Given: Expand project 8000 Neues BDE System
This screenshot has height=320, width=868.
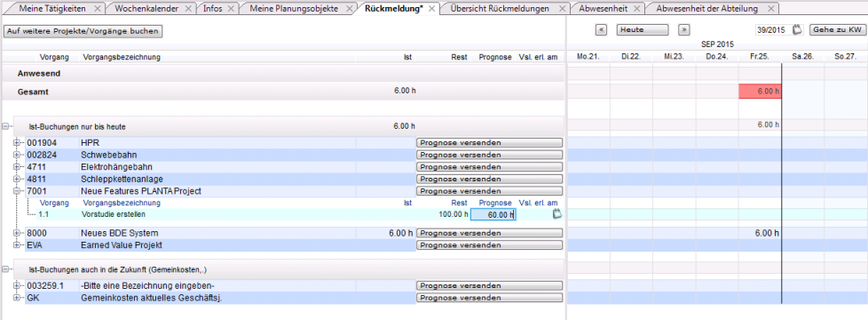Looking at the screenshot, I should pos(17,233).
